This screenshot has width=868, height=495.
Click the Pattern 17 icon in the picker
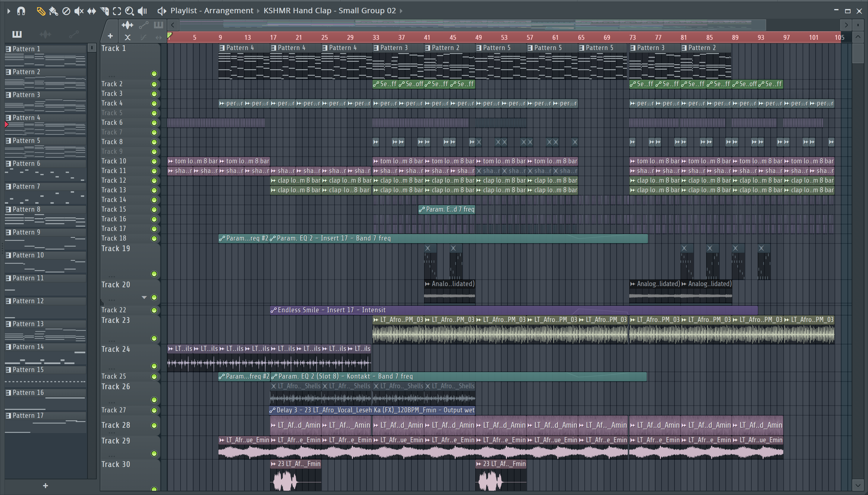click(x=8, y=415)
